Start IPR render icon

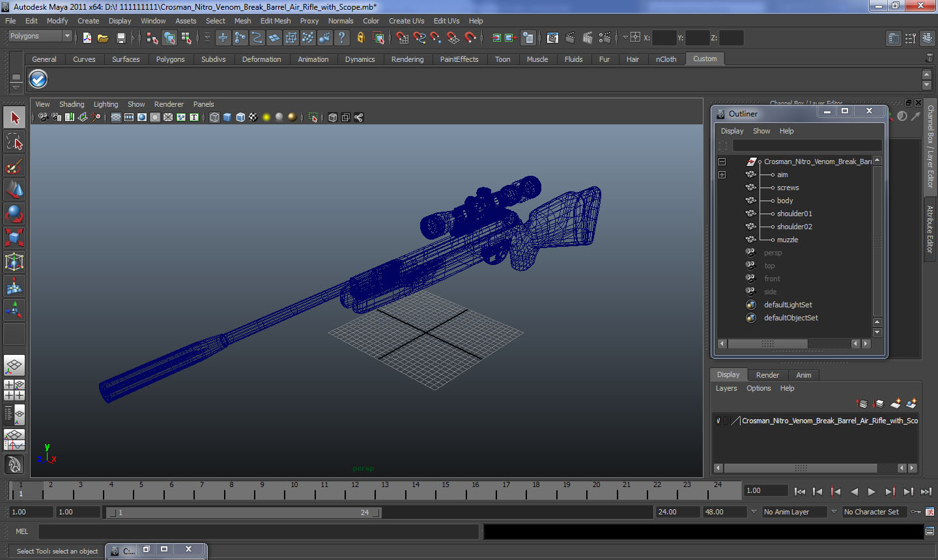pos(587,38)
